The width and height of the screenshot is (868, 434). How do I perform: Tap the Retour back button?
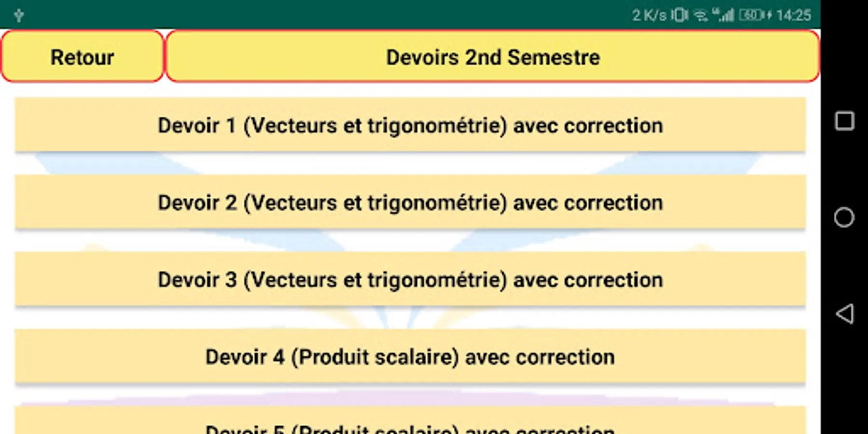coord(82,57)
